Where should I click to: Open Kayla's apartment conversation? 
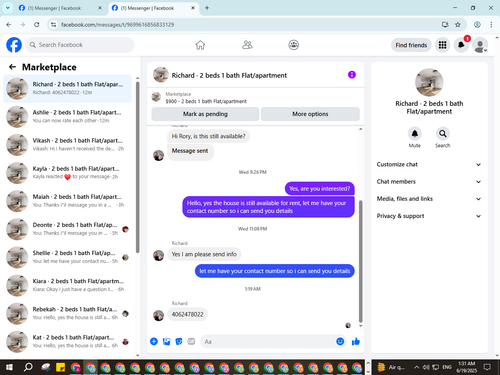[x=67, y=173]
